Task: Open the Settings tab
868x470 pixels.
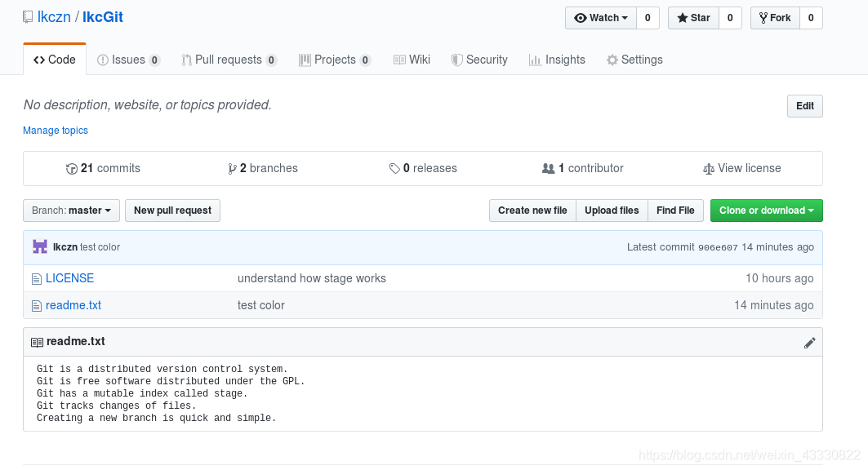Action: 634,60
